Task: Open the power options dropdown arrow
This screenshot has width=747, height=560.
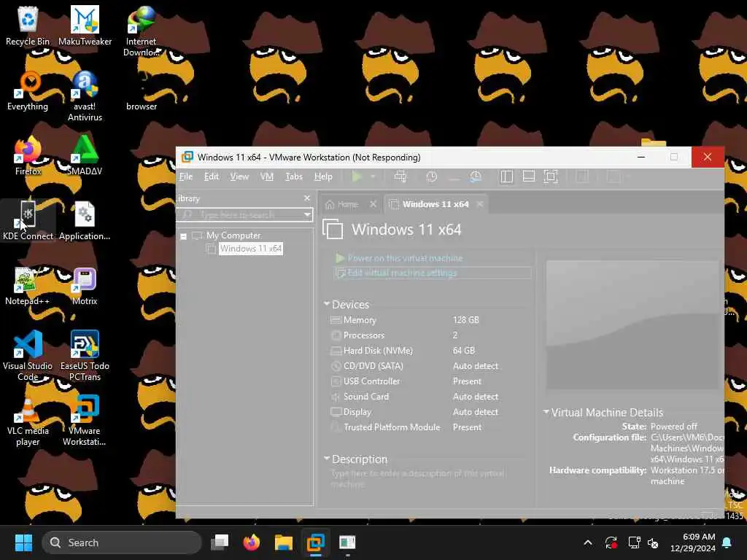Action: pos(373,176)
